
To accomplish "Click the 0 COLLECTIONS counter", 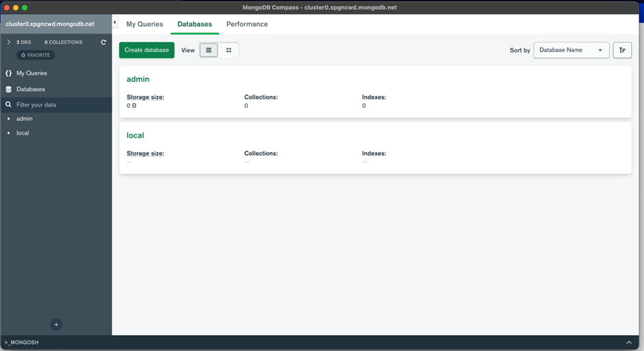I will [63, 42].
